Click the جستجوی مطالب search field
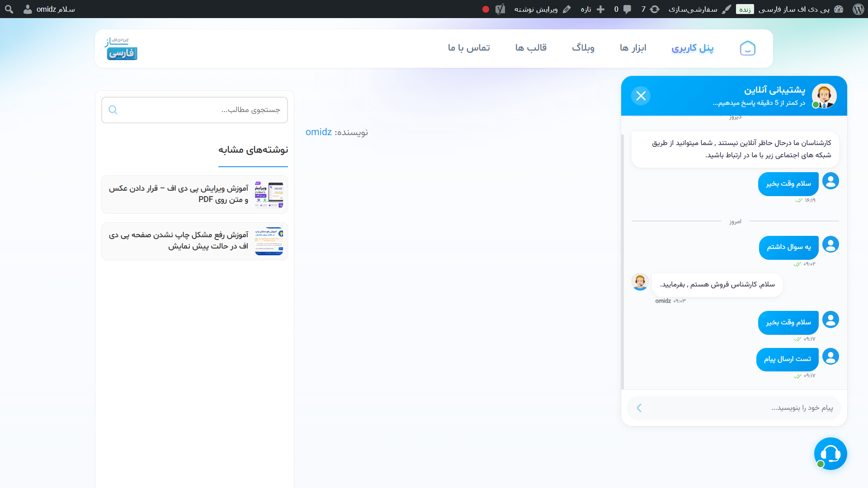The height and width of the screenshot is (488, 868). point(194,110)
